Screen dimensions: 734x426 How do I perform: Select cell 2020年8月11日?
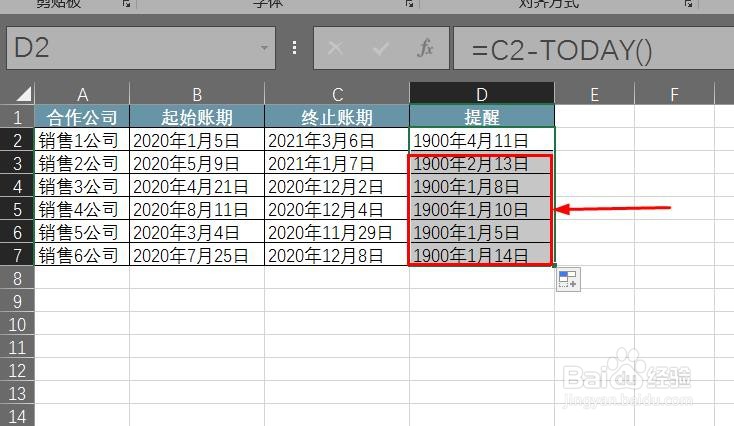[x=197, y=208]
